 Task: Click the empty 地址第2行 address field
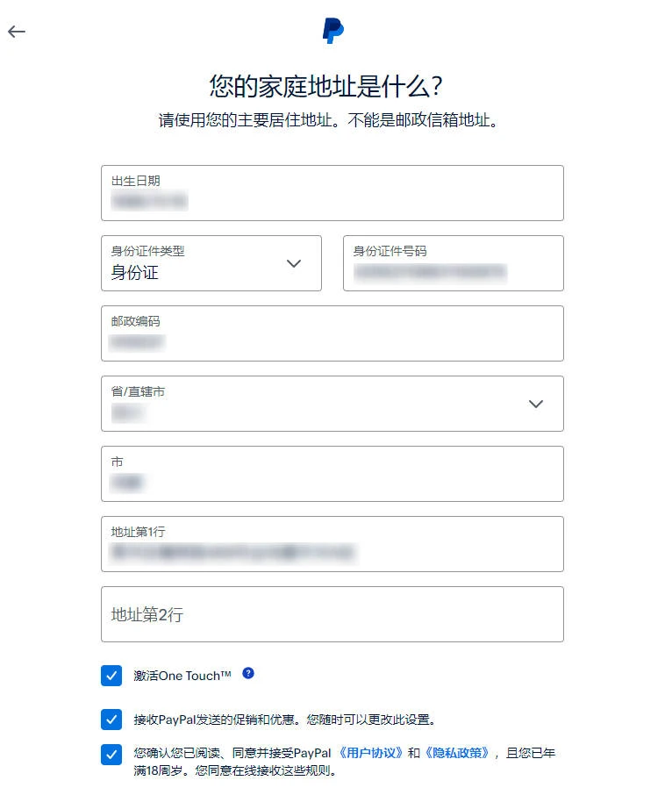(332, 614)
